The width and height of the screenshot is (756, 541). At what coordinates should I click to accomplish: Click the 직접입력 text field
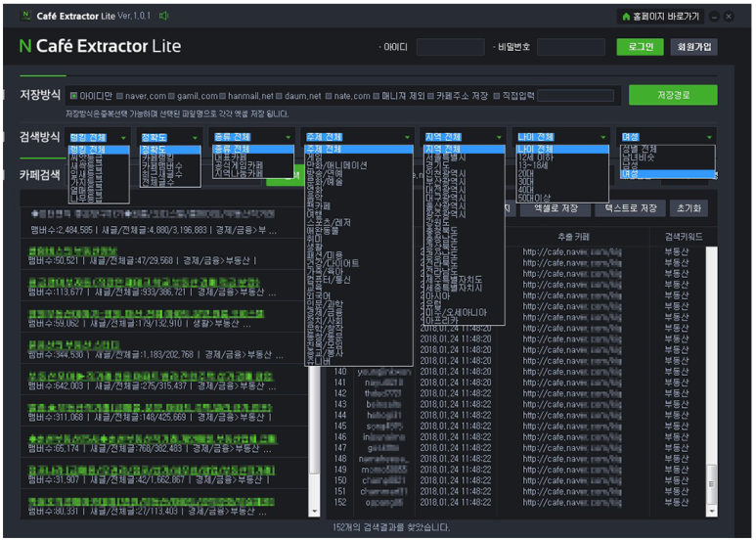pyautogui.click(x=575, y=96)
